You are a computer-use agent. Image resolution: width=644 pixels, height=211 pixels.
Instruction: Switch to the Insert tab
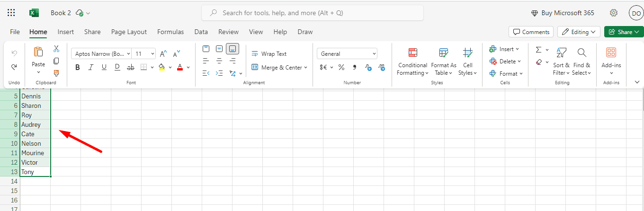tap(66, 32)
